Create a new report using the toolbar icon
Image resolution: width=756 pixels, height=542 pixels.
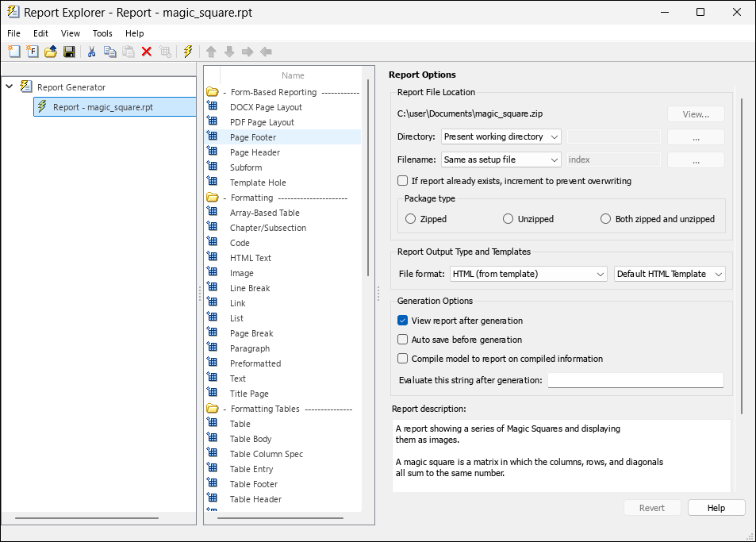coord(13,51)
